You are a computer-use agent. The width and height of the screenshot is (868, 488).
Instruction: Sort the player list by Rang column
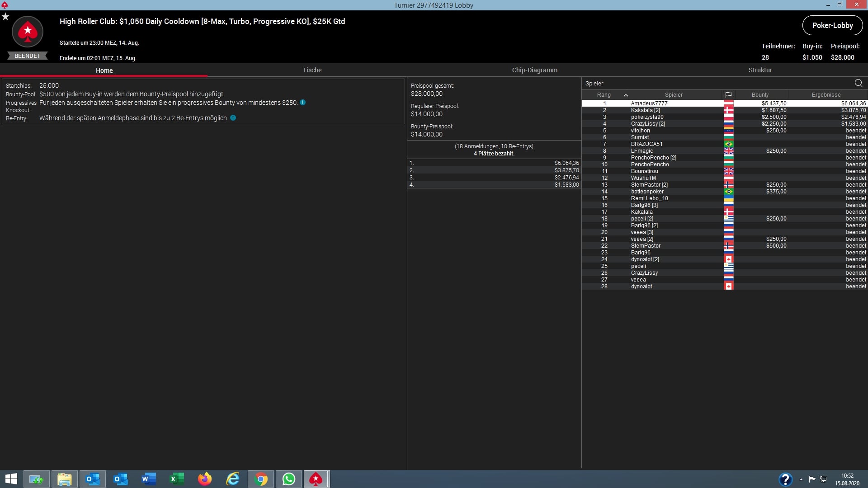tap(604, 95)
